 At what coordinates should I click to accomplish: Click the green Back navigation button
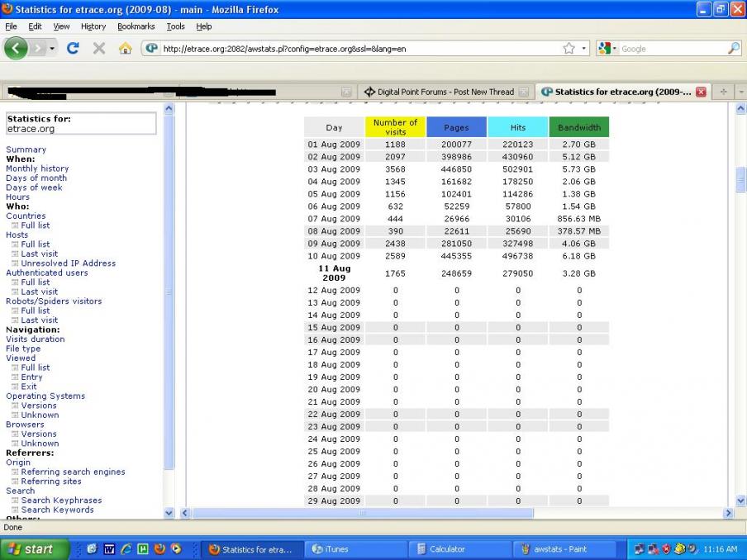(16, 48)
